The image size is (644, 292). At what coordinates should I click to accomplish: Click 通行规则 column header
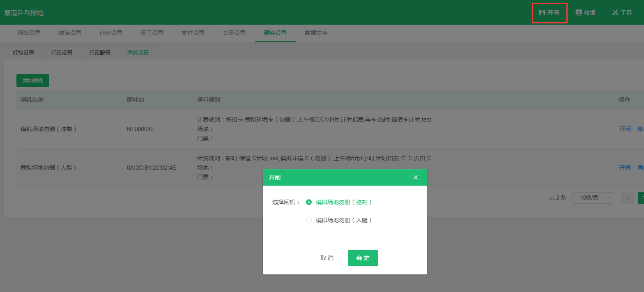tap(209, 100)
